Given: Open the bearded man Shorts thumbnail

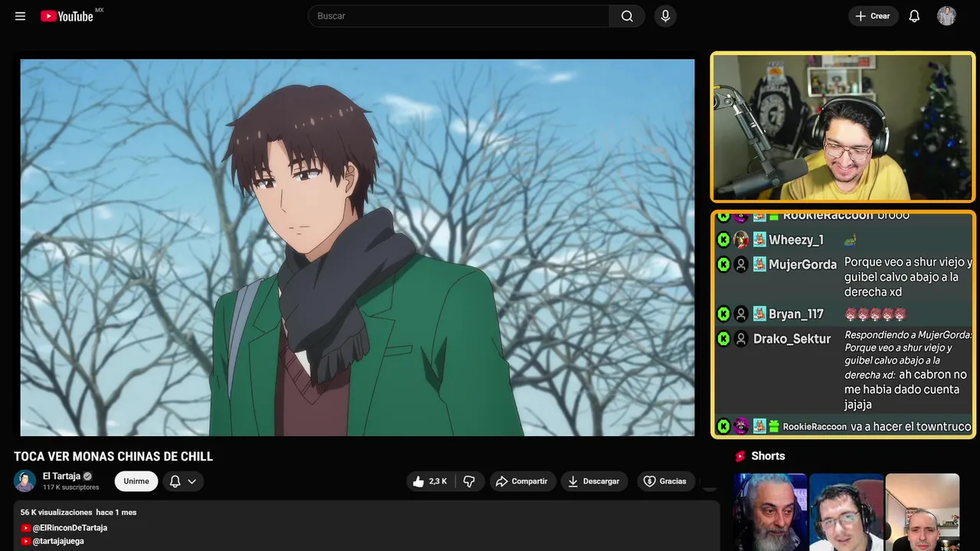Looking at the screenshot, I should [x=770, y=512].
